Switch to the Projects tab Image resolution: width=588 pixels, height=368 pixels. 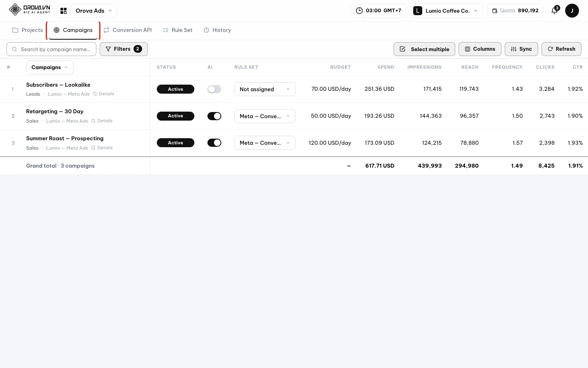27,30
